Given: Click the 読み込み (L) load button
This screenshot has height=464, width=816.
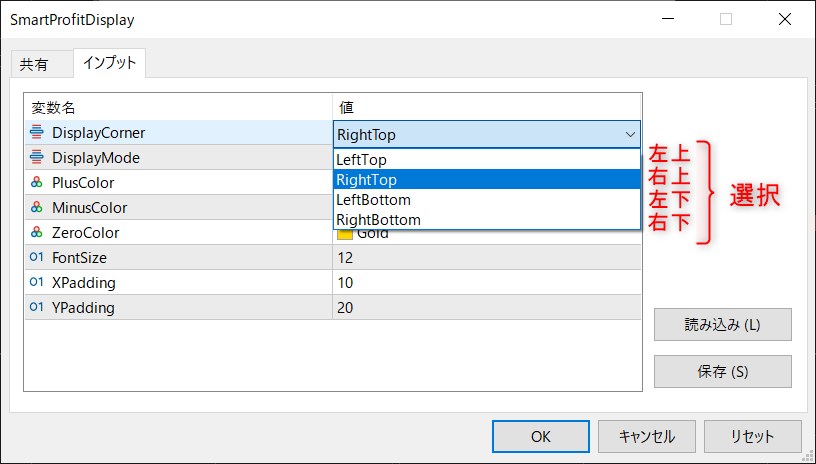Looking at the screenshot, I should click(722, 325).
